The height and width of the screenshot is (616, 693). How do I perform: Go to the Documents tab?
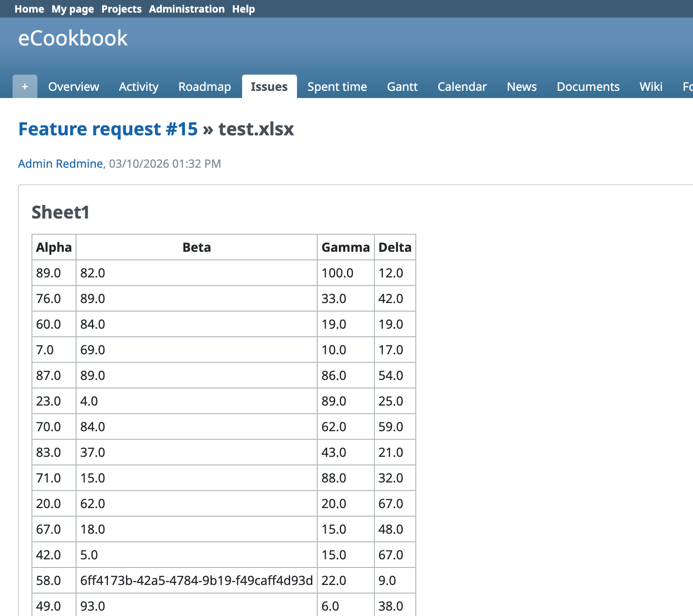588,87
